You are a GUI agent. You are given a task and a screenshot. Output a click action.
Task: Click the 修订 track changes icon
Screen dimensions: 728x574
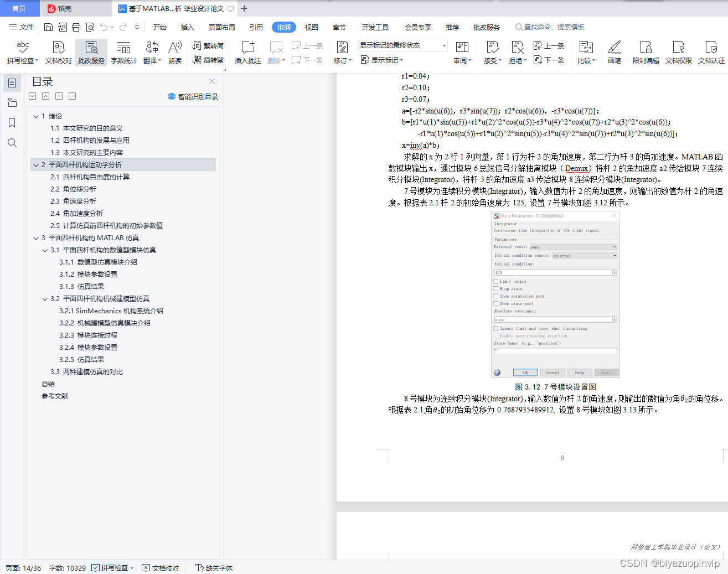pos(343,53)
